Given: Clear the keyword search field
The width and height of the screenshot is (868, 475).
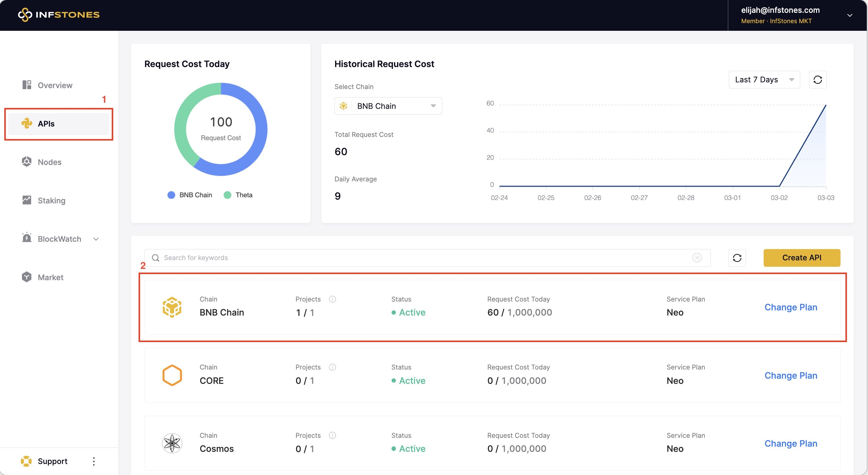Looking at the screenshot, I should coord(697,258).
